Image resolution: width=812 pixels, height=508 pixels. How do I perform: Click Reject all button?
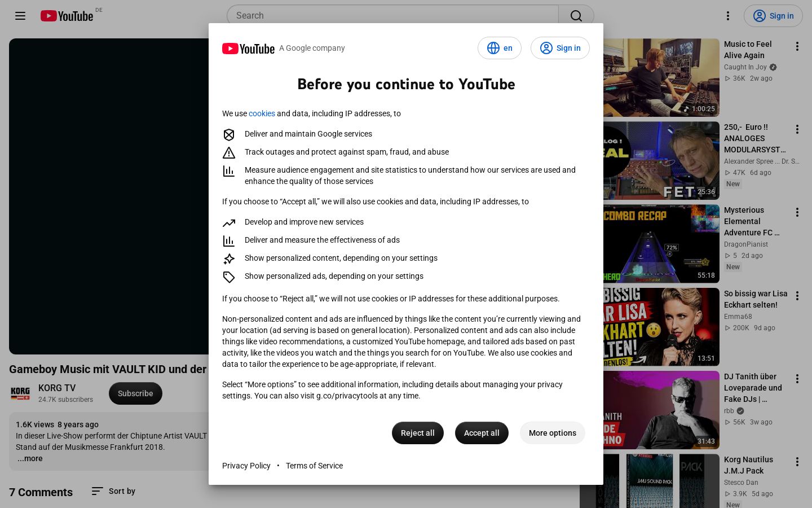click(418, 433)
